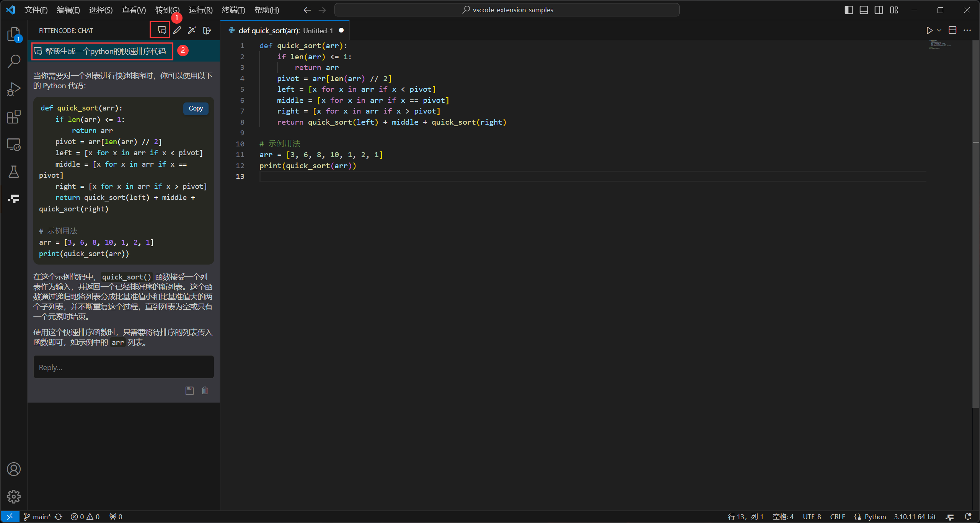
Task: Go forward with the right arrow
Action: [322, 10]
